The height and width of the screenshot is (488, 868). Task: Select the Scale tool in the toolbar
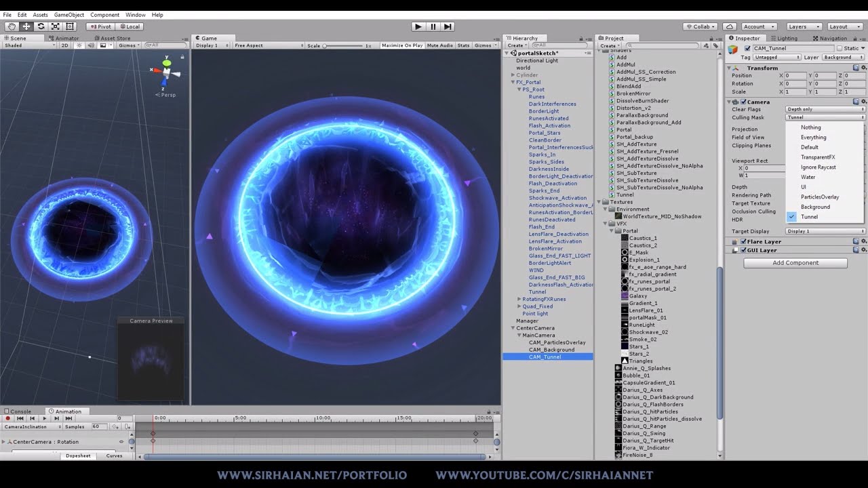point(55,26)
